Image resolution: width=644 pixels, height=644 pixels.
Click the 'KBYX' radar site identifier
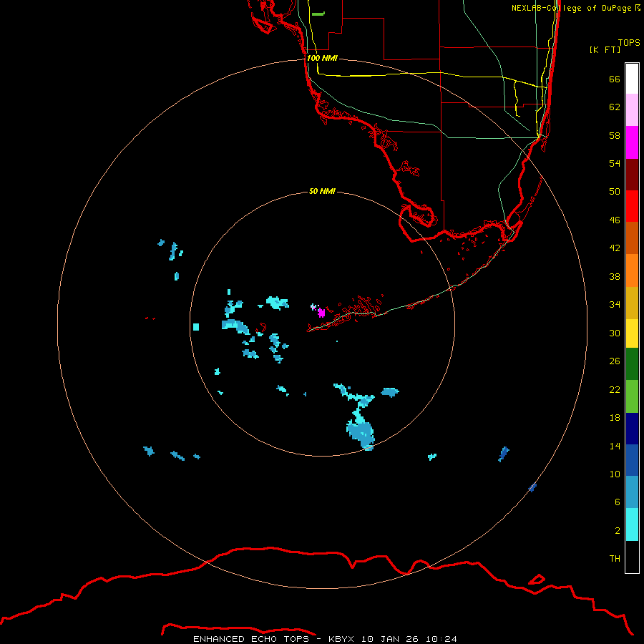[341, 639]
